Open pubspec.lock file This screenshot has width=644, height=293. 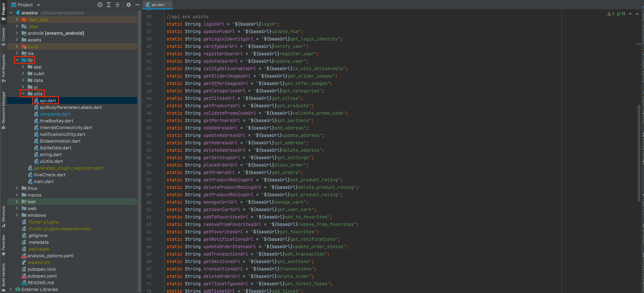tap(39, 269)
